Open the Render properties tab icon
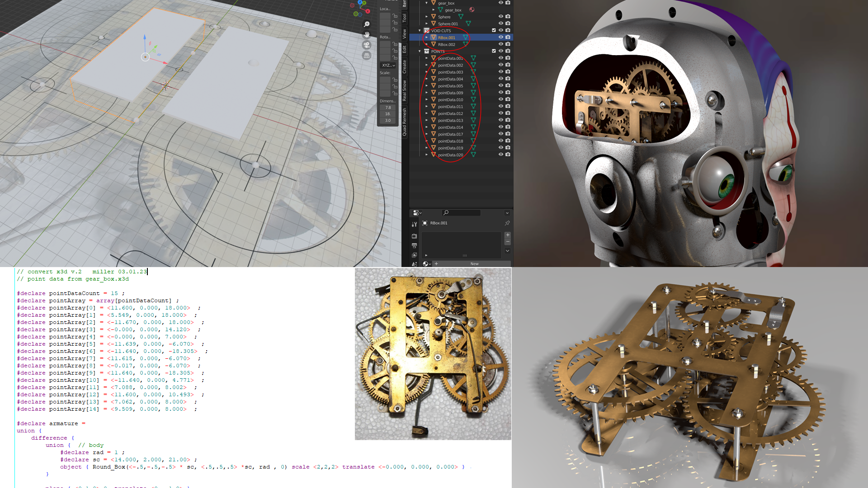 click(x=414, y=236)
